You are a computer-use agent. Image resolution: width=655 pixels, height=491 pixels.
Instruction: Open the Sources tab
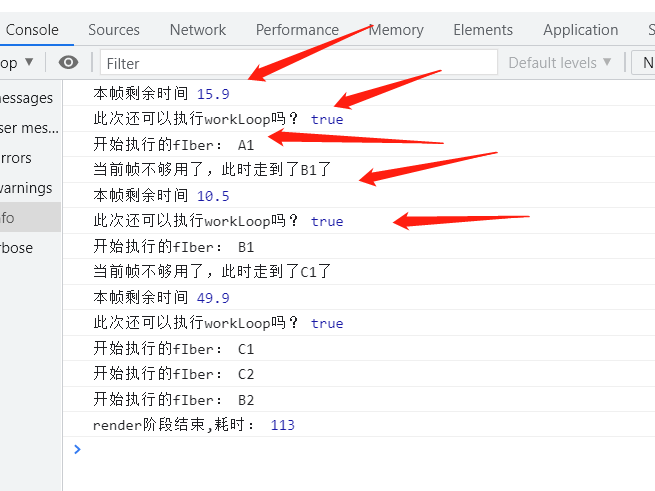pos(114,30)
